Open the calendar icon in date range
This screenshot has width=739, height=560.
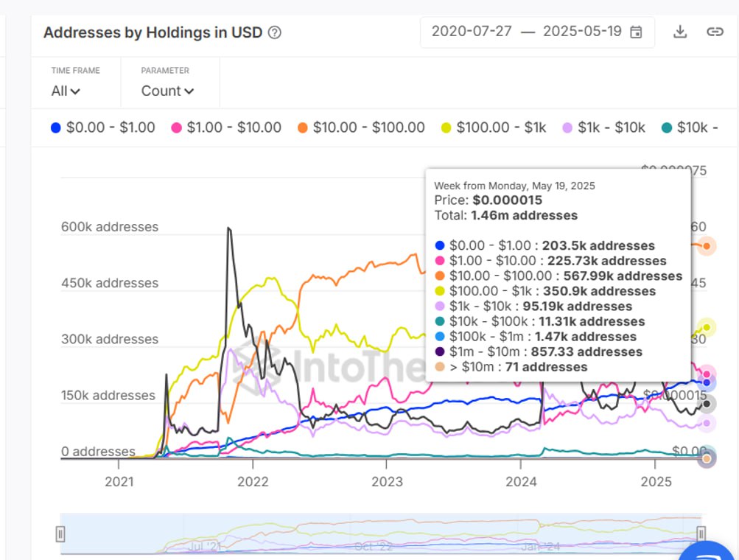[x=636, y=32]
